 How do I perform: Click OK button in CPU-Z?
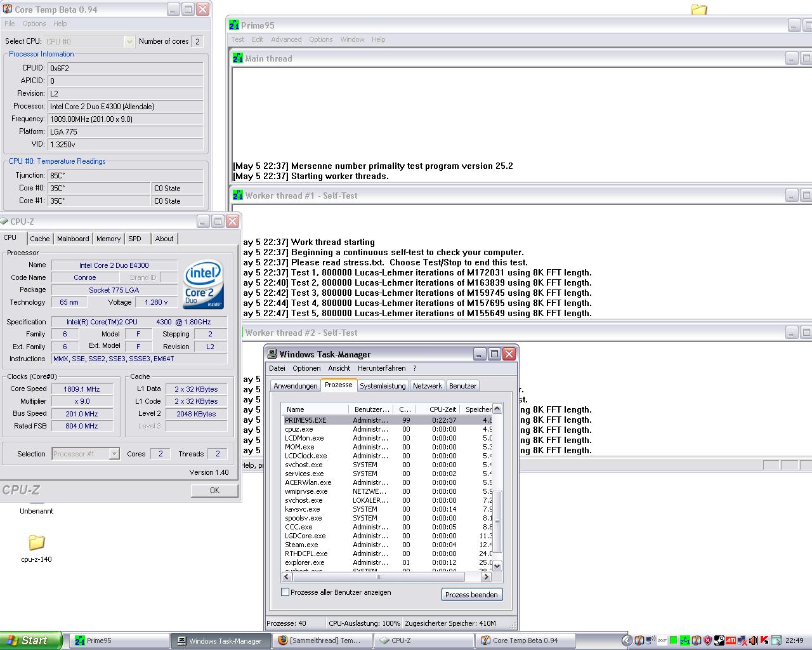214,490
